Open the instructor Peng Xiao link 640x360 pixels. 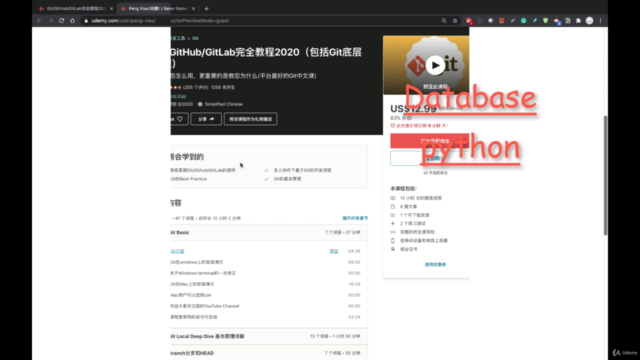coord(178,96)
